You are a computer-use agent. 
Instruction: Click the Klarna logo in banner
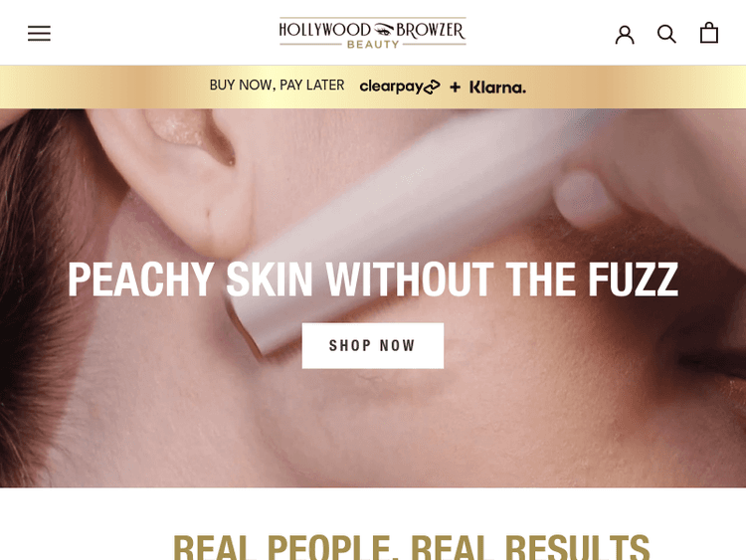coord(497,88)
